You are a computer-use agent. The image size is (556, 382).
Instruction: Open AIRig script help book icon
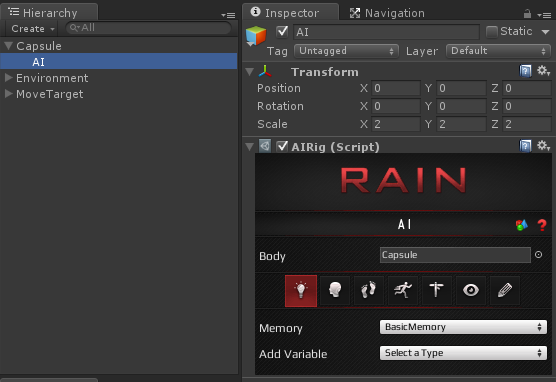(525, 146)
